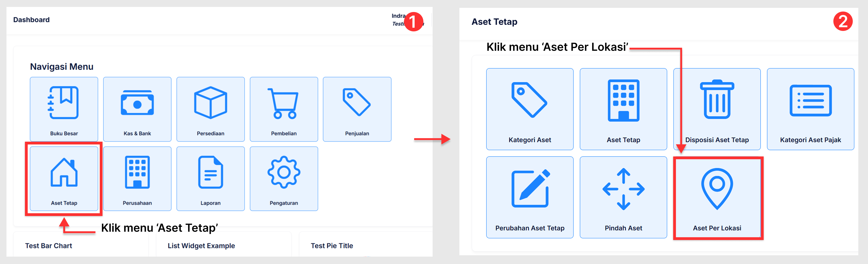The width and height of the screenshot is (868, 264).
Task: Select the Kategori Aset tag icon
Action: coord(530,104)
